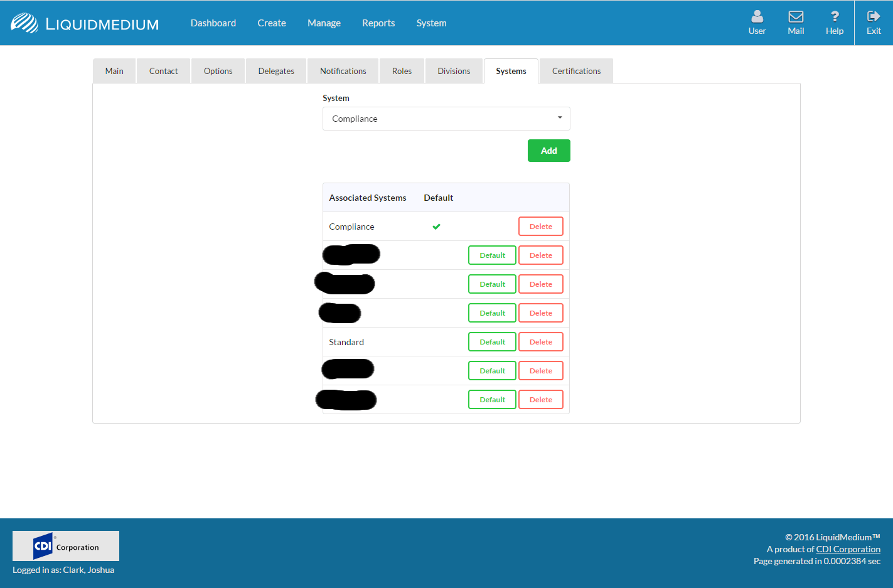Screen dimensions: 893x588
Task: Click the CDI Corporation logo in footer
Action: (x=66, y=546)
